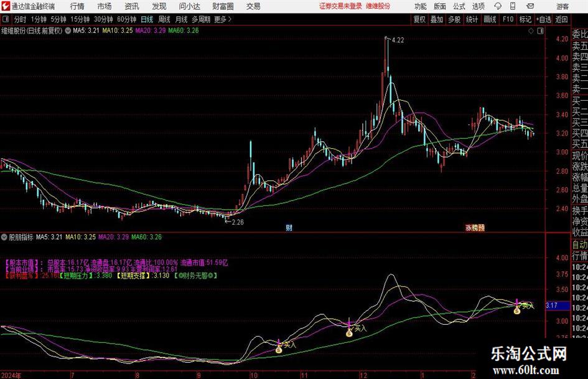Expand 更多 periods chevron
Screen dimensions: 588x379
point(230,19)
